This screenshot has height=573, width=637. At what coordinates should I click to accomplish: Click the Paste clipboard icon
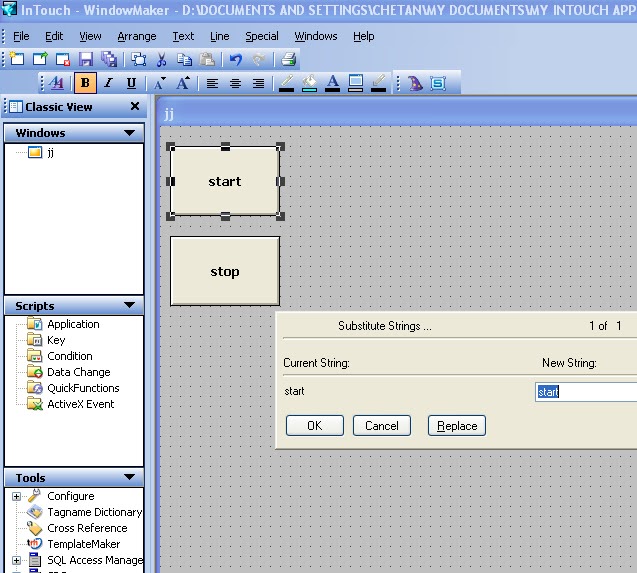(x=207, y=59)
